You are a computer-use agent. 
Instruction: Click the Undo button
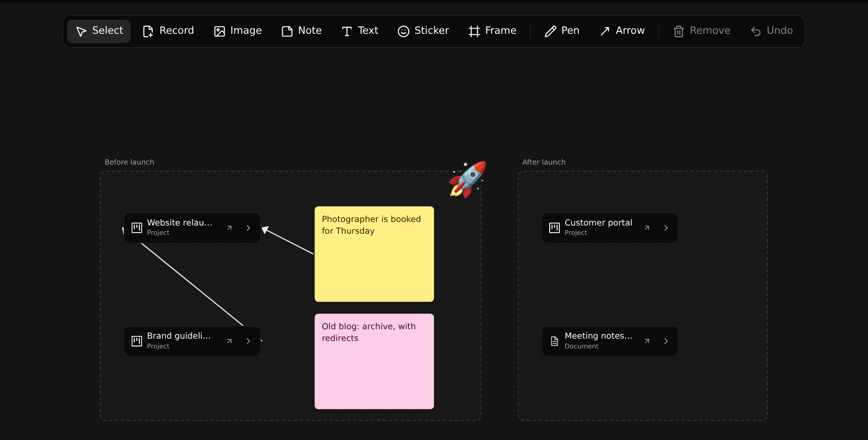coord(772,31)
